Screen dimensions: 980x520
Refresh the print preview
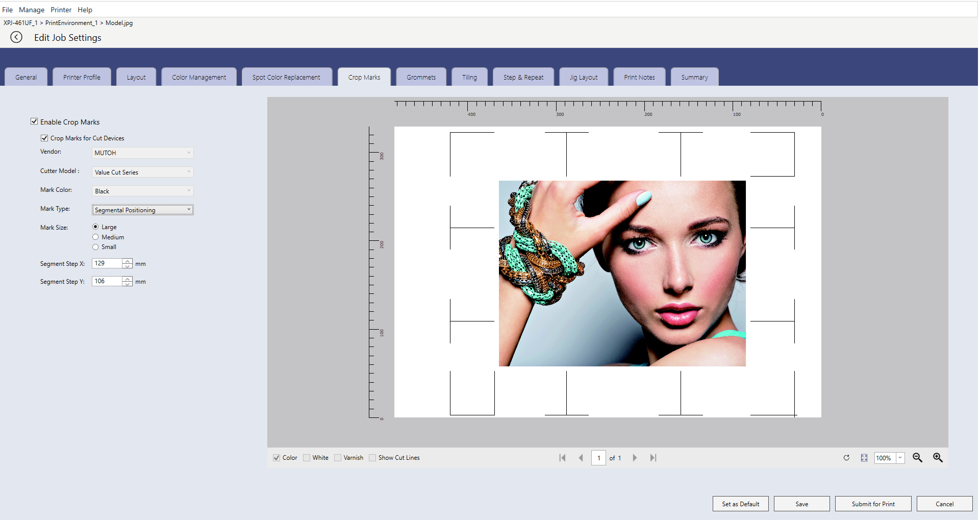846,458
